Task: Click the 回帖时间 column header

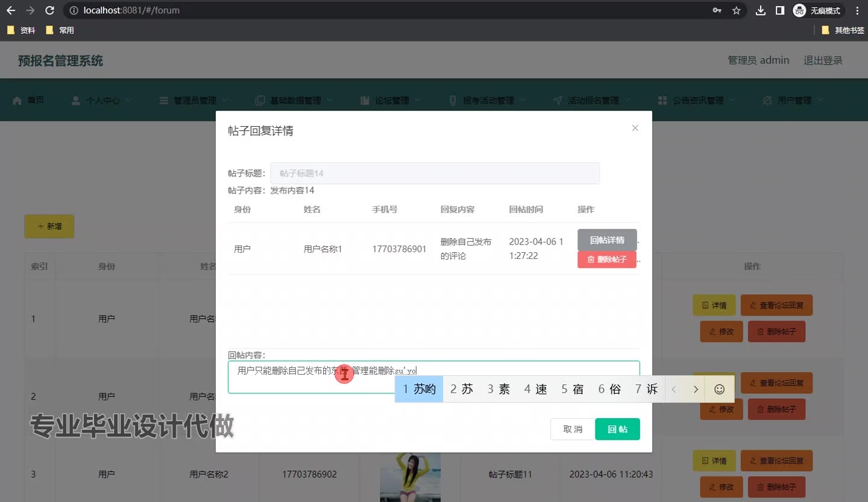Action: (526, 209)
